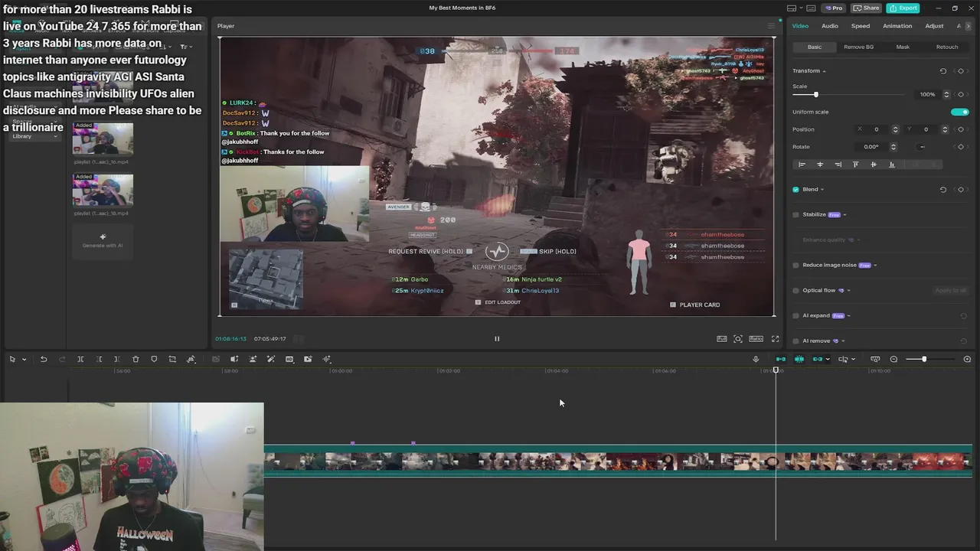Switch to the Adjust tab
The width and height of the screenshot is (980, 551).
tap(934, 26)
